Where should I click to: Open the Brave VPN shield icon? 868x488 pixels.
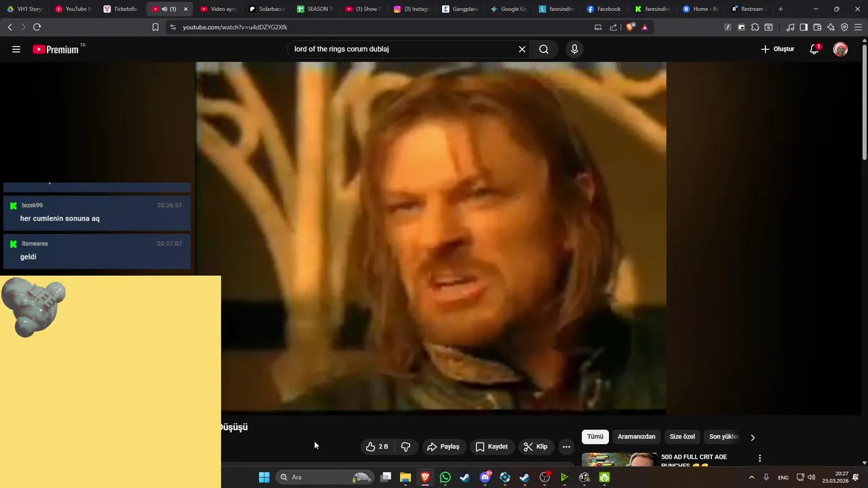(844, 27)
